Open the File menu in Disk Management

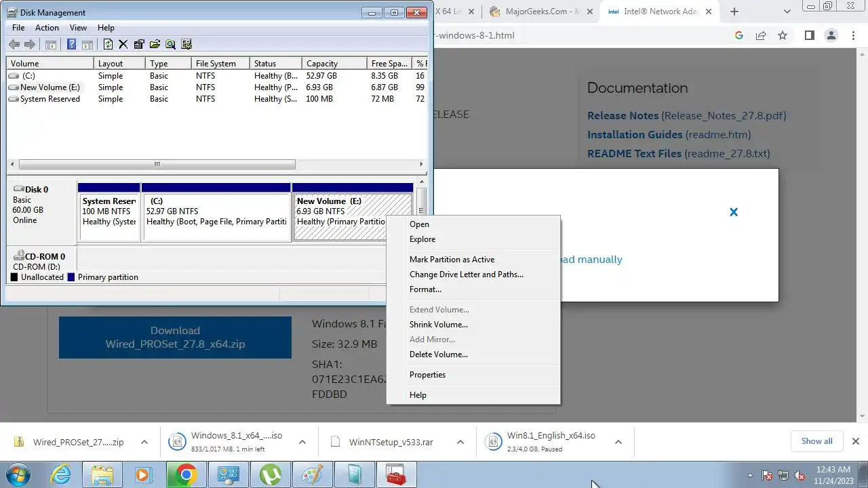pyautogui.click(x=18, y=28)
